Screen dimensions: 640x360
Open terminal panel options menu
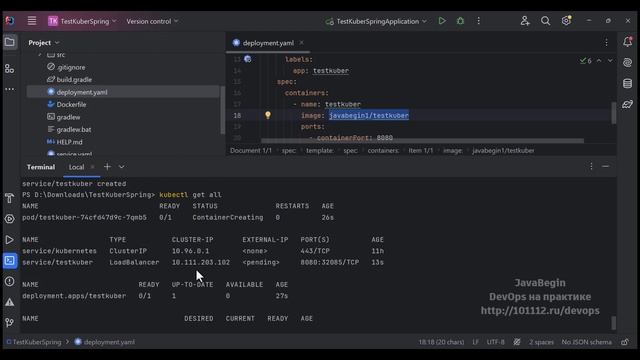click(591, 167)
